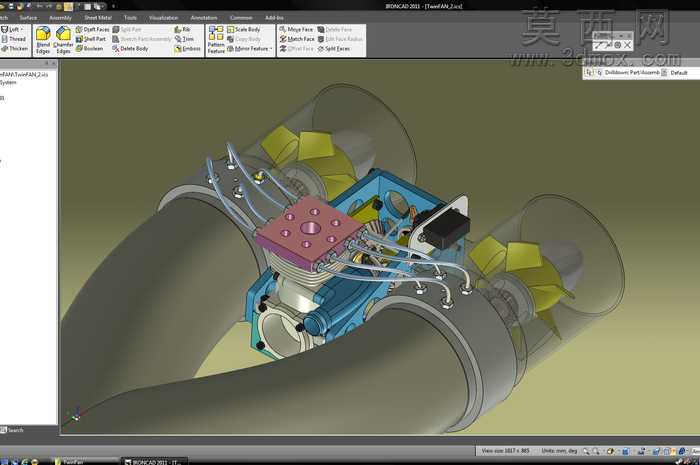Open the Default configuration dropdown

click(679, 72)
